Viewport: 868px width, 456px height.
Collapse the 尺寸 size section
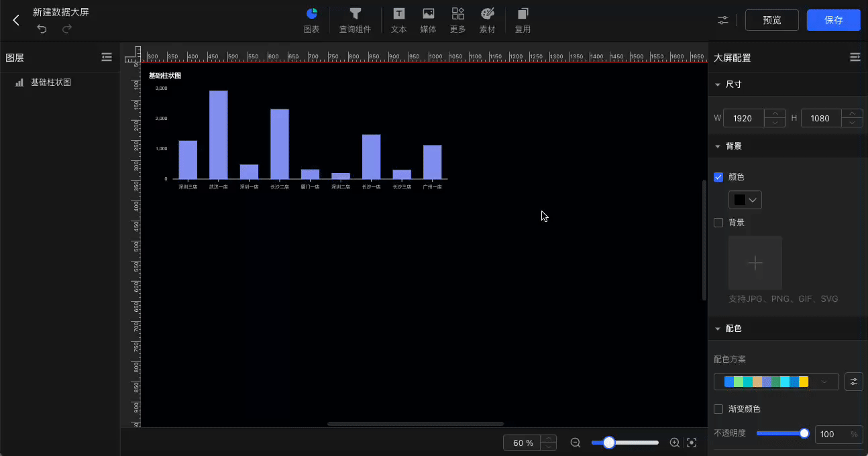[718, 84]
